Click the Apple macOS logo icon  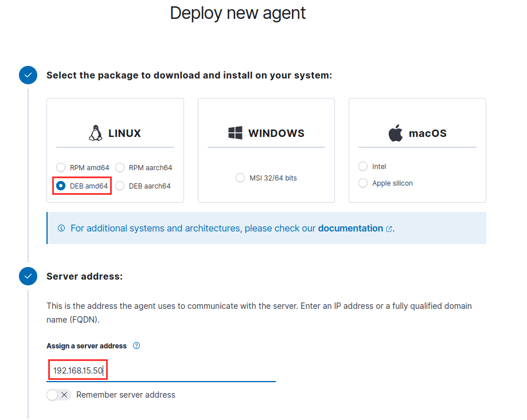[396, 134]
